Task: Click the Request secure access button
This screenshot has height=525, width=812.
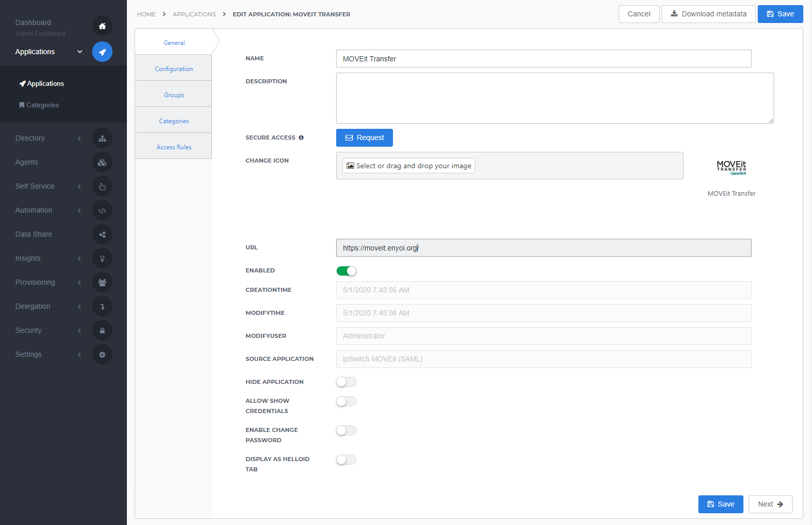Action: (x=364, y=138)
